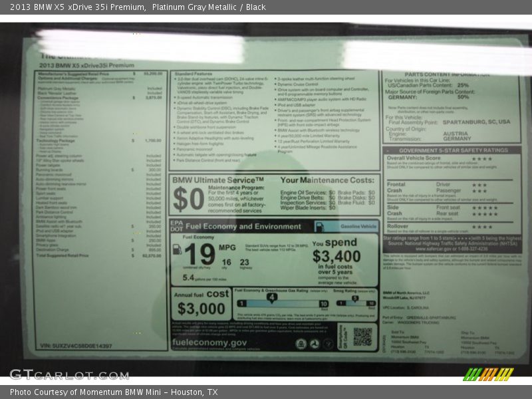532x399 pixels.
Task: Click the Smog Rating scale marker
Action: coord(354,298)
